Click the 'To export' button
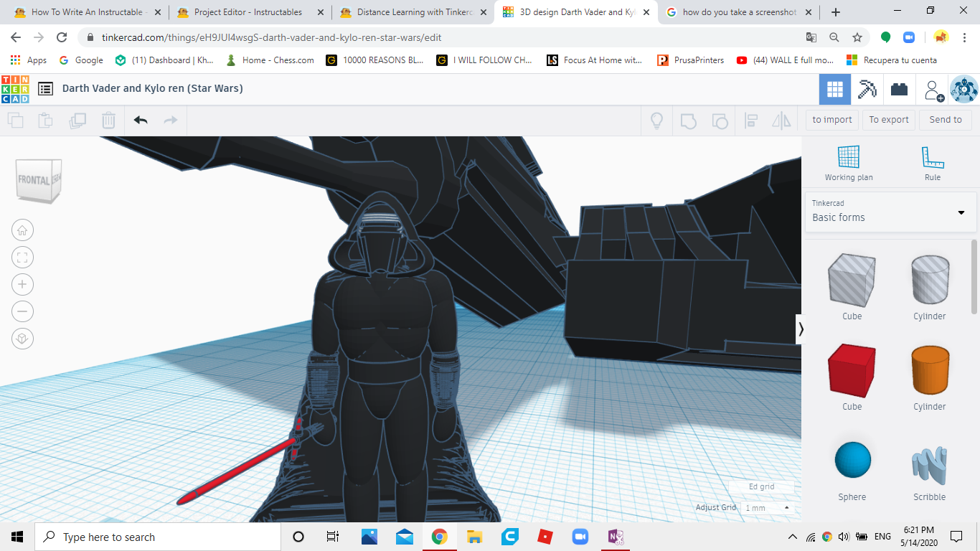Screen dimensions: 980x551 click(889, 120)
